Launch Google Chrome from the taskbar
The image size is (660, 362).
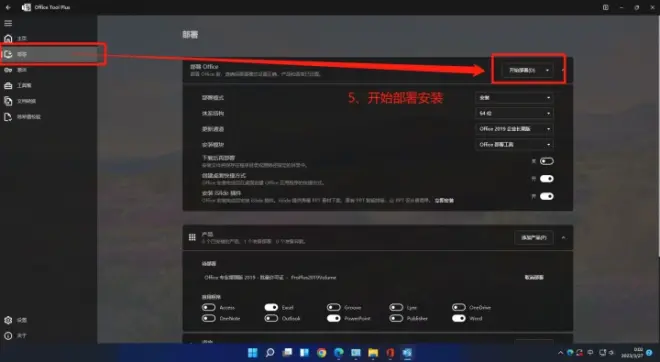[322, 353]
